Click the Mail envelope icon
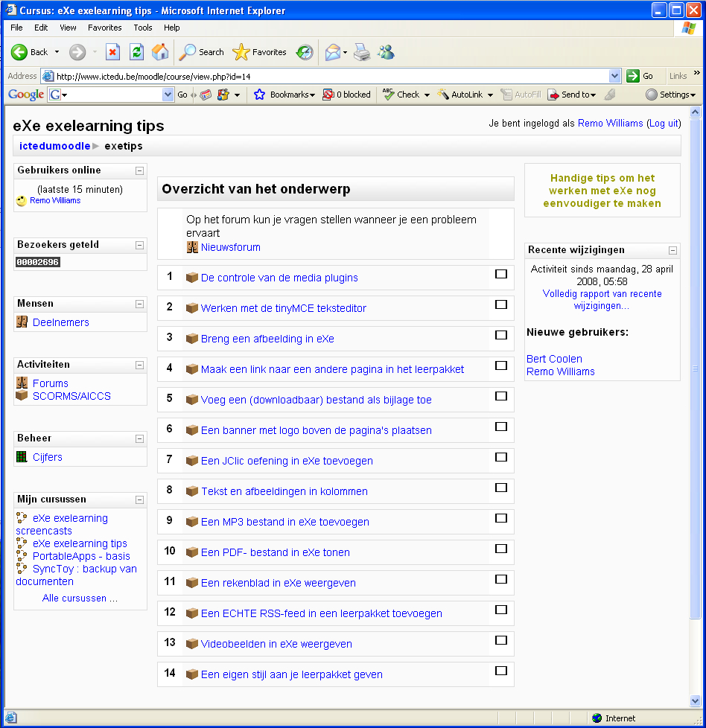706x728 pixels. 333,52
